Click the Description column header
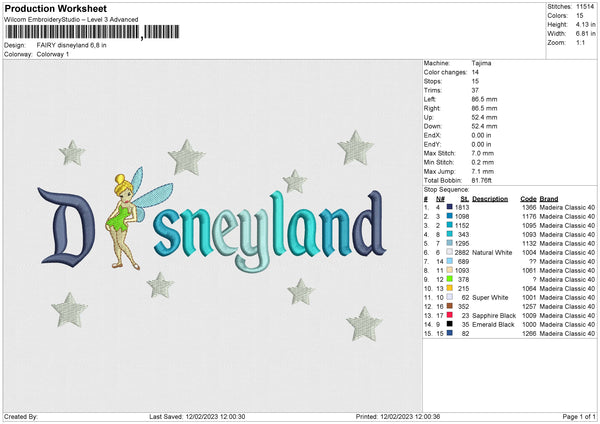The height and width of the screenshot is (424, 600). [490, 199]
